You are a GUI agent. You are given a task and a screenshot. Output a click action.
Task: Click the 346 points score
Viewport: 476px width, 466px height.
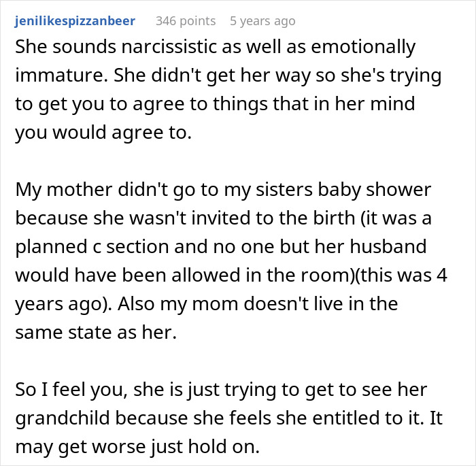pyautogui.click(x=186, y=20)
